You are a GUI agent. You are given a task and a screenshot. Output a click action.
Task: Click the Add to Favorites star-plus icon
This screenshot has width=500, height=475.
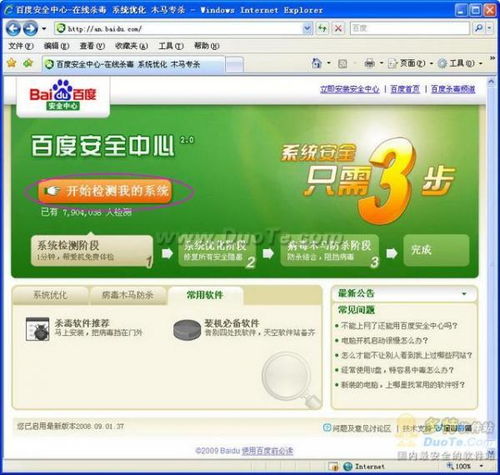28,63
